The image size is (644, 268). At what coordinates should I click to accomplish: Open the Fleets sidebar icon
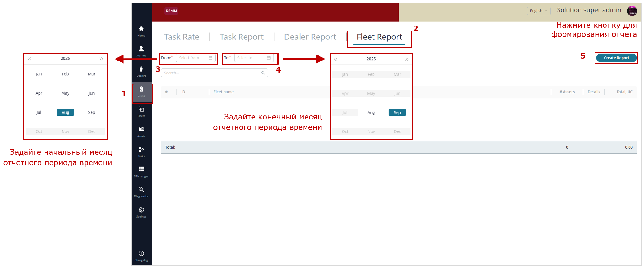141,111
